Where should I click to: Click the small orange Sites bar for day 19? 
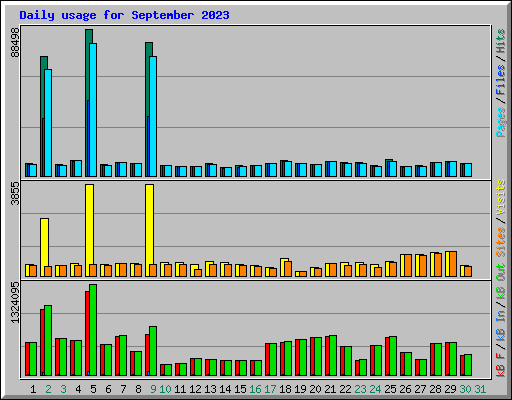pos(303,274)
